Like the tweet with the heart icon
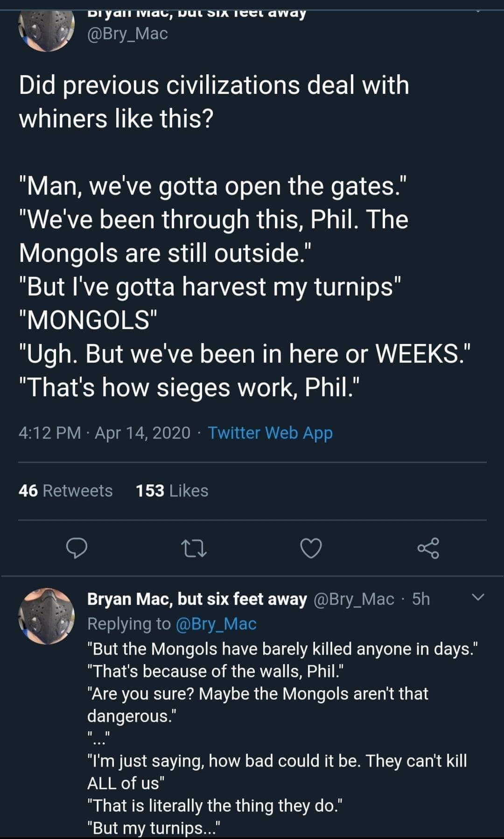Viewport: 504px width, 839px height. 311,548
